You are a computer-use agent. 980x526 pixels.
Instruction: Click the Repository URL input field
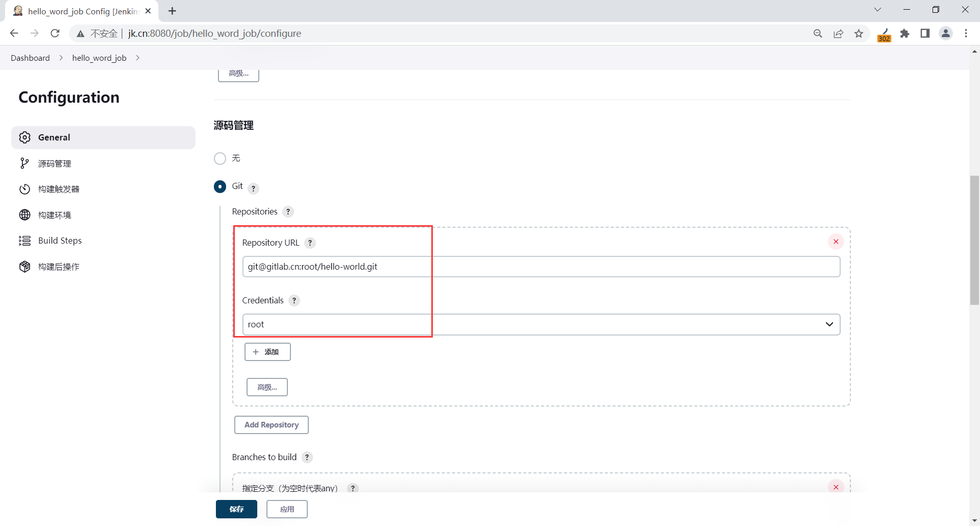541,267
